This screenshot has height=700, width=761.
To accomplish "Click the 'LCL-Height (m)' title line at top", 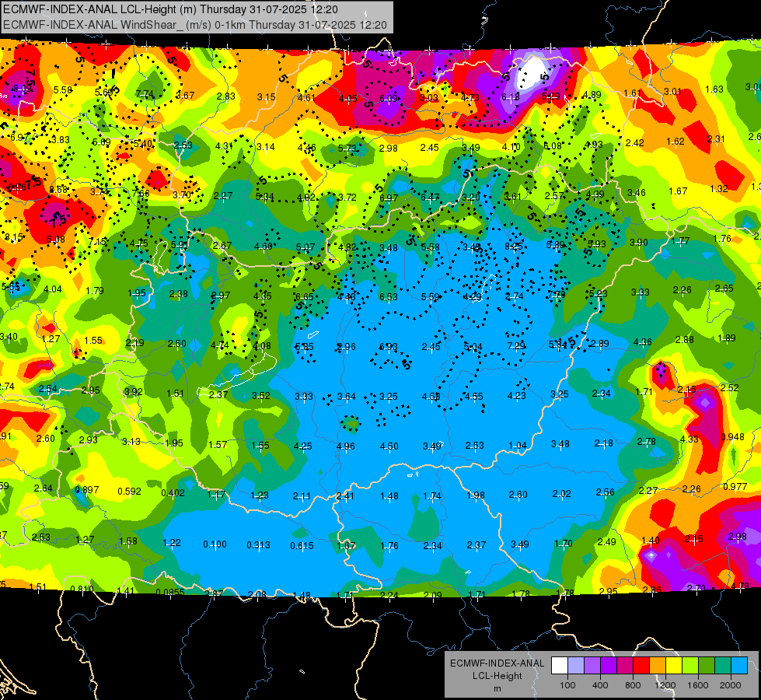I will pos(171,9).
